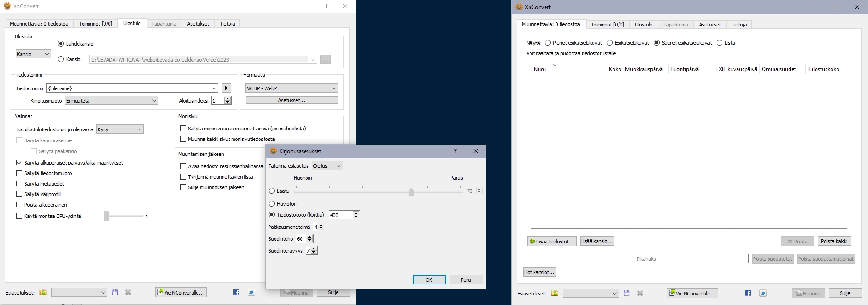The image size is (868, 305).
Task: Click the Laatu quality slider handle
Action: [x=411, y=191]
